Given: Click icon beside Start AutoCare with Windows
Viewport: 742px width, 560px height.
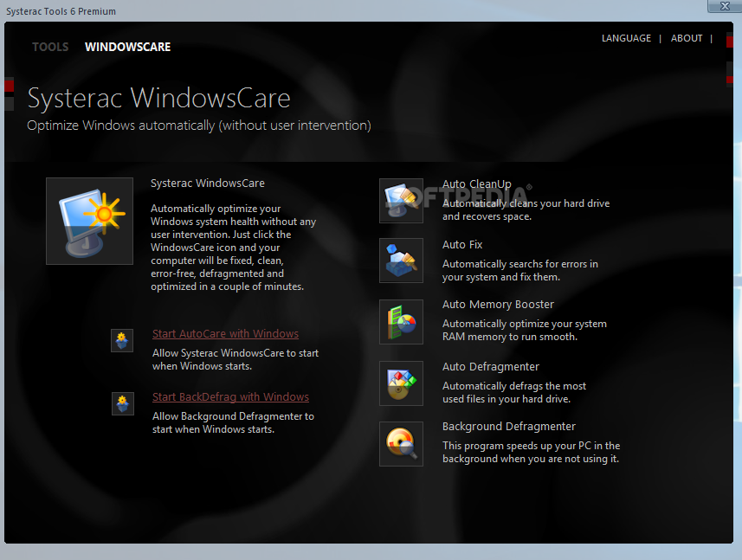Looking at the screenshot, I should click(x=122, y=340).
